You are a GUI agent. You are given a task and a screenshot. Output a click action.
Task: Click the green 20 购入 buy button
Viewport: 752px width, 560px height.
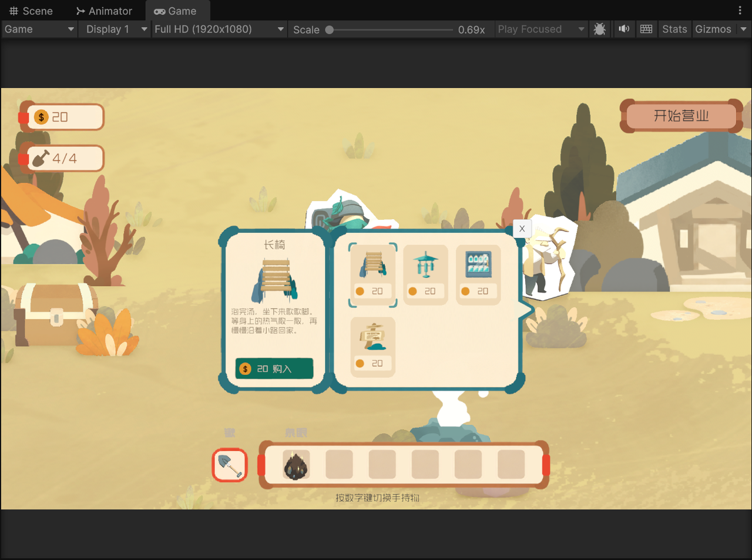point(274,368)
